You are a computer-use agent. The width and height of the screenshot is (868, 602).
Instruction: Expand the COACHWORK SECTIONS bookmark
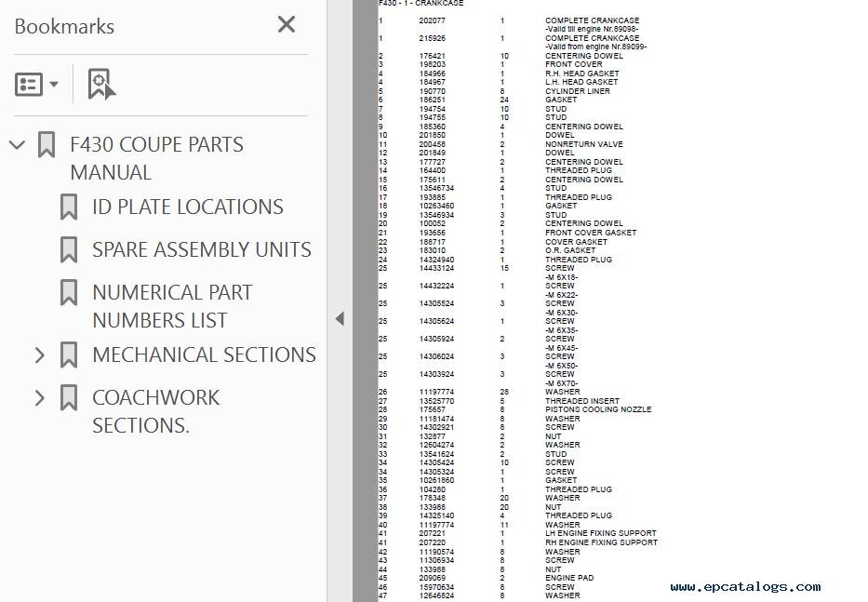click(39, 397)
